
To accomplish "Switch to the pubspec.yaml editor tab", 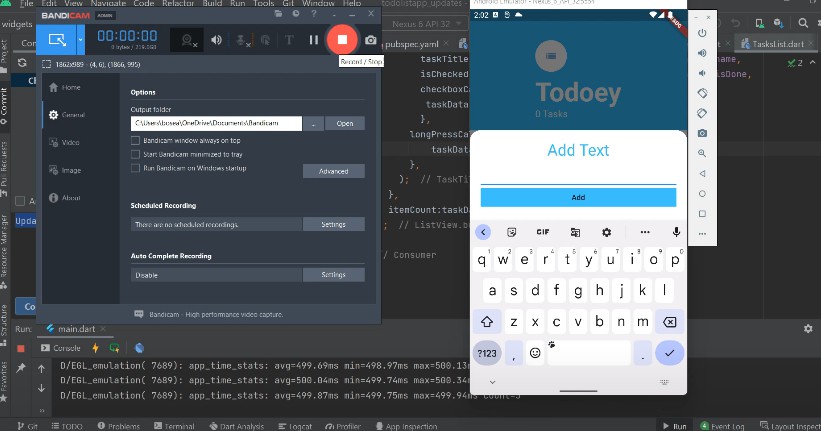I will [412, 44].
